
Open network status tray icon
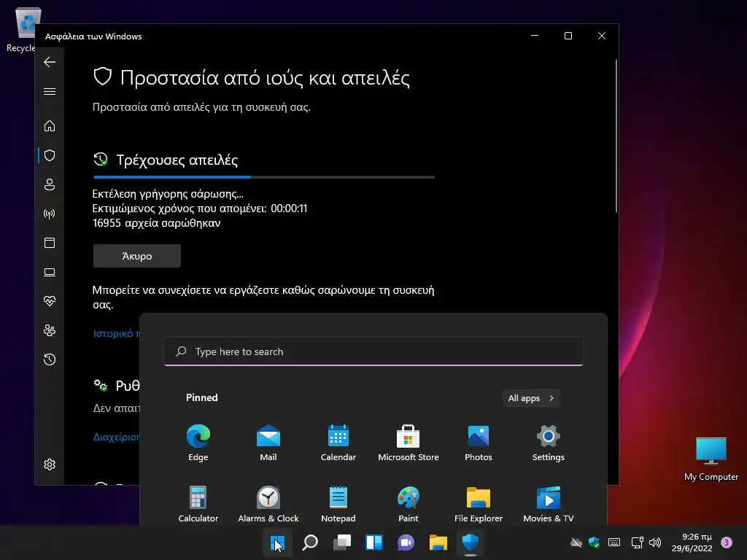(x=637, y=542)
